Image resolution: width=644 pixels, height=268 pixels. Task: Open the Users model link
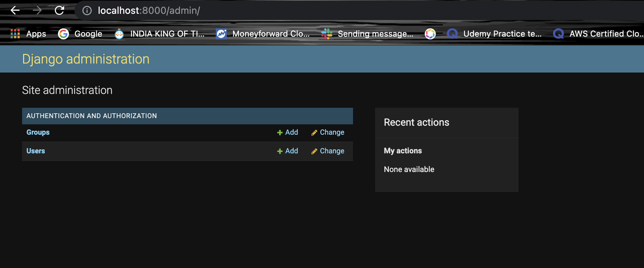click(36, 151)
